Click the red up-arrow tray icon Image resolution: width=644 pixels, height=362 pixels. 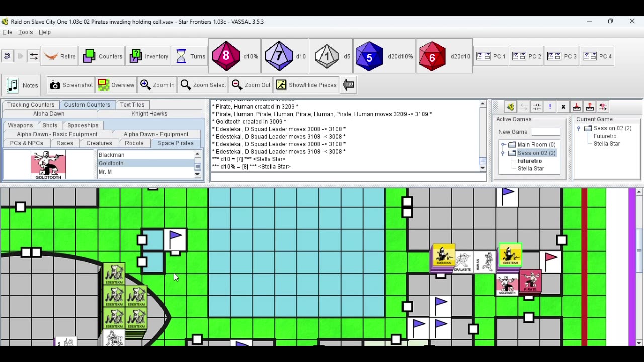[590, 107]
